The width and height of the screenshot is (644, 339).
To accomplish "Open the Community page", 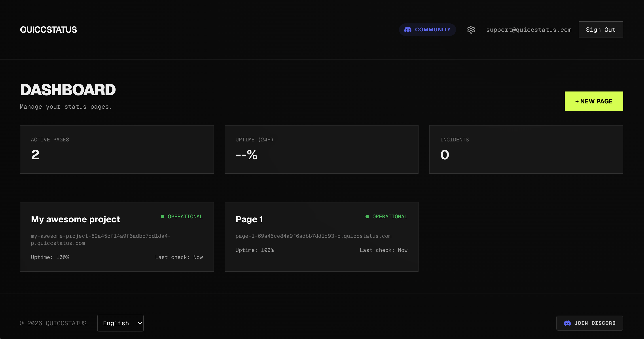I will coord(428,30).
